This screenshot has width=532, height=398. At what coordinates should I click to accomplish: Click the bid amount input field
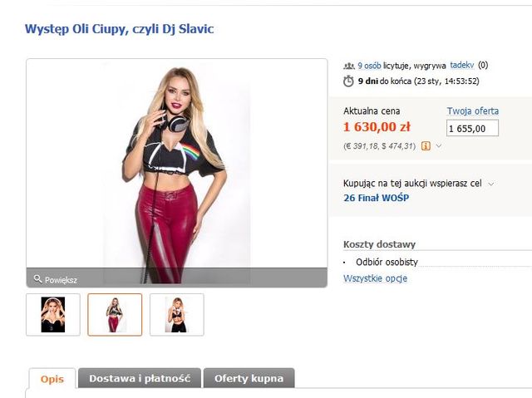[472, 129]
